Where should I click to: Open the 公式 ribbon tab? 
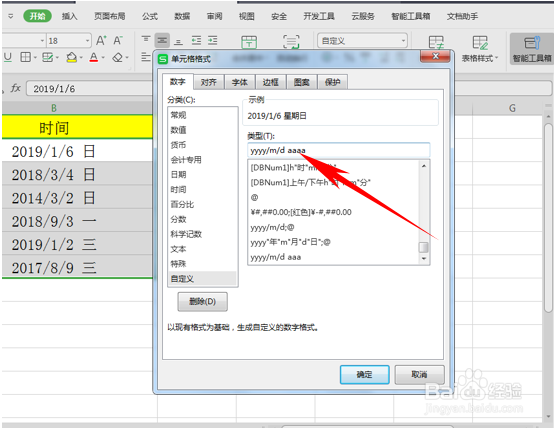(x=150, y=16)
